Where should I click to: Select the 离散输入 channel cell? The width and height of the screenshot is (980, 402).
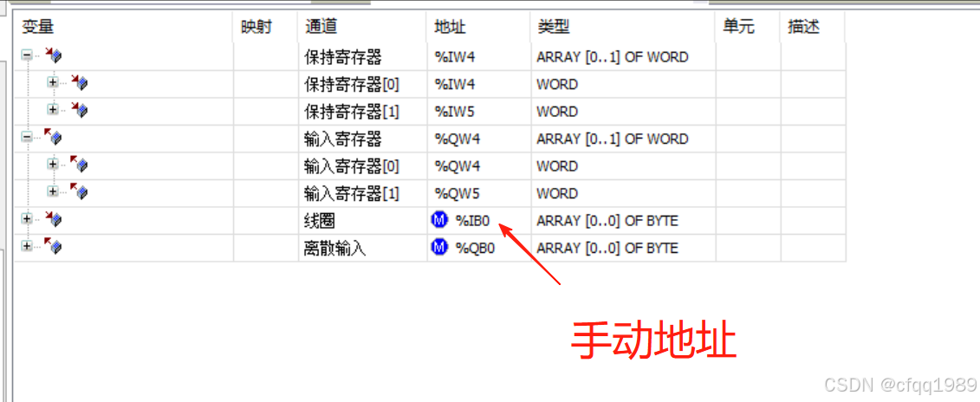point(362,248)
